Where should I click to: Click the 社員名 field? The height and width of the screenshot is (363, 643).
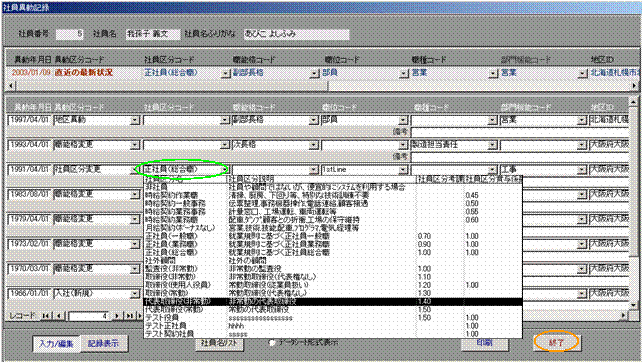(x=153, y=34)
